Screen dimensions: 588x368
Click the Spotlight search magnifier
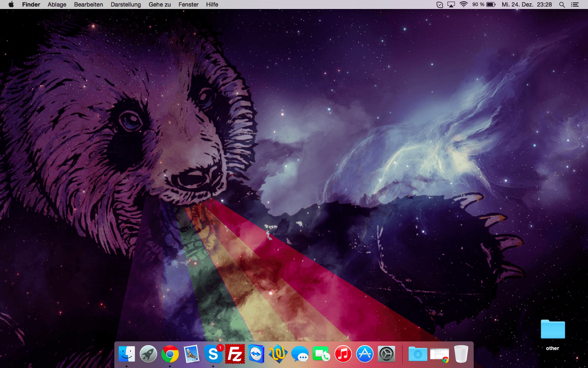point(562,4)
